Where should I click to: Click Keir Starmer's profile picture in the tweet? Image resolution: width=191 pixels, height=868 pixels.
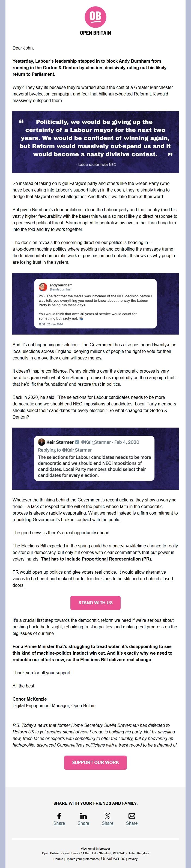coord(41,442)
